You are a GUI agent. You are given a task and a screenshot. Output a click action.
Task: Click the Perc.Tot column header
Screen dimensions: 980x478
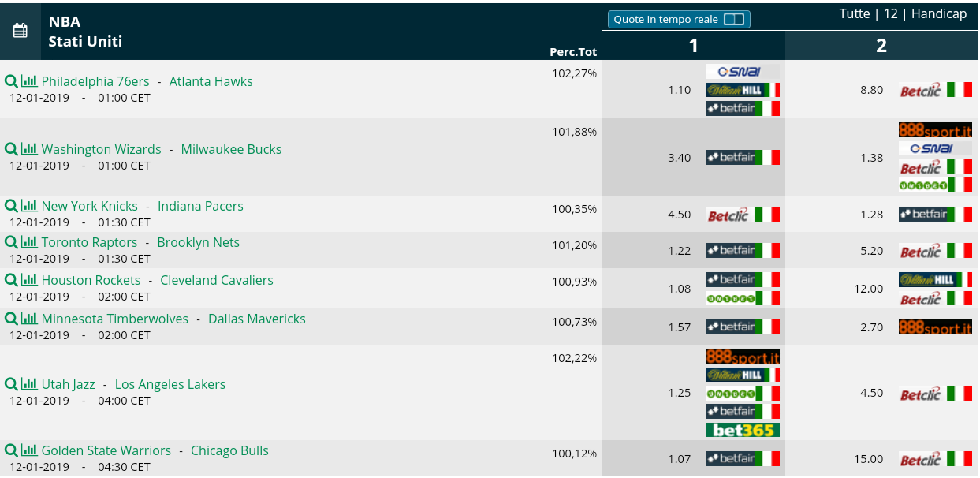pyautogui.click(x=573, y=52)
